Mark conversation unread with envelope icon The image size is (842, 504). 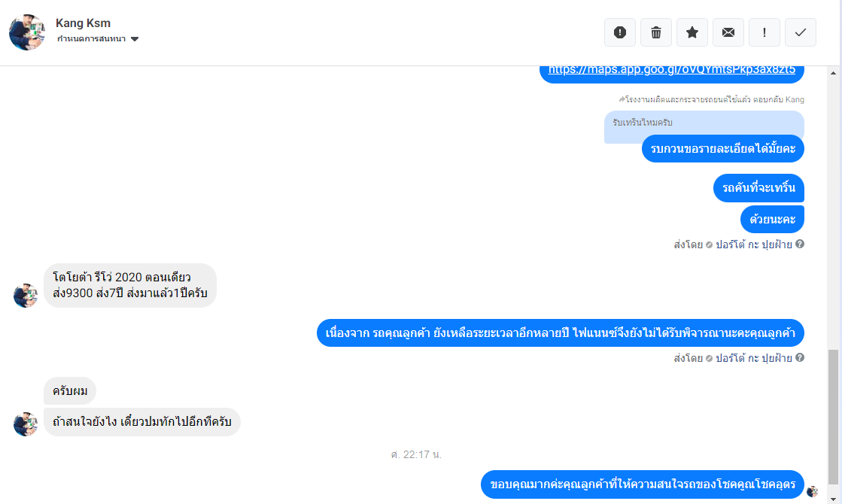pos(728,32)
